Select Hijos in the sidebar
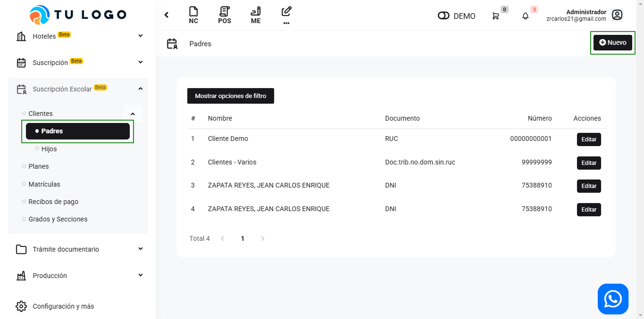Screen dimensions: 644x319 pos(49,149)
